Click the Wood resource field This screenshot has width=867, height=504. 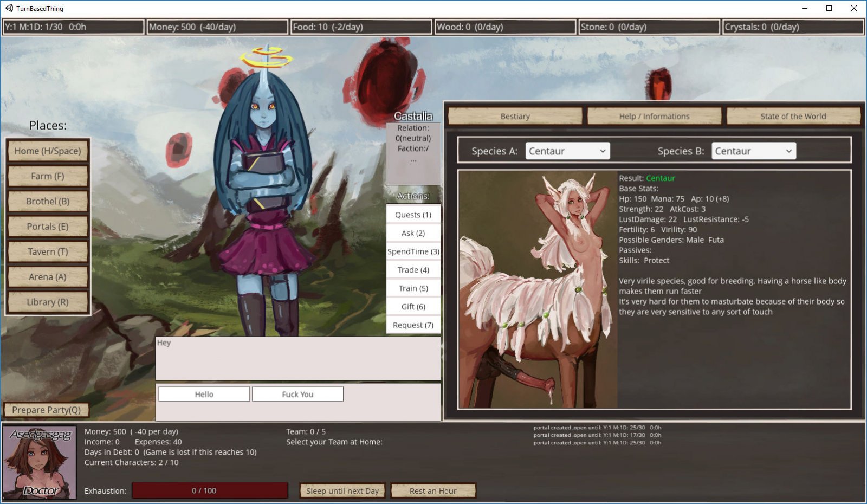pyautogui.click(x=505, y=27)
